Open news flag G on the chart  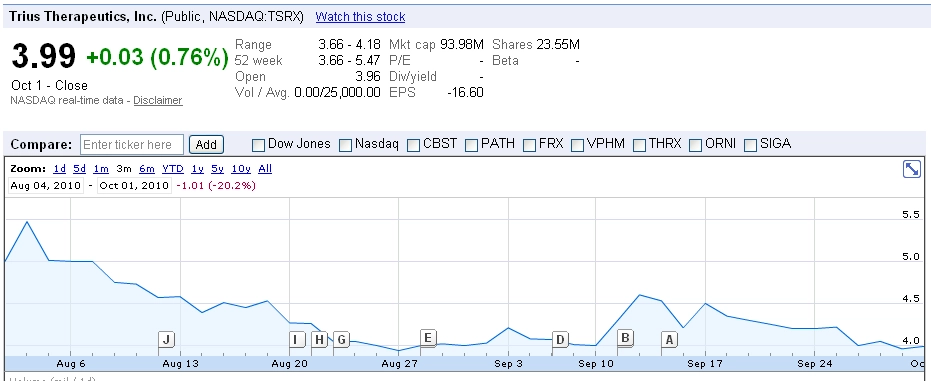341,340
